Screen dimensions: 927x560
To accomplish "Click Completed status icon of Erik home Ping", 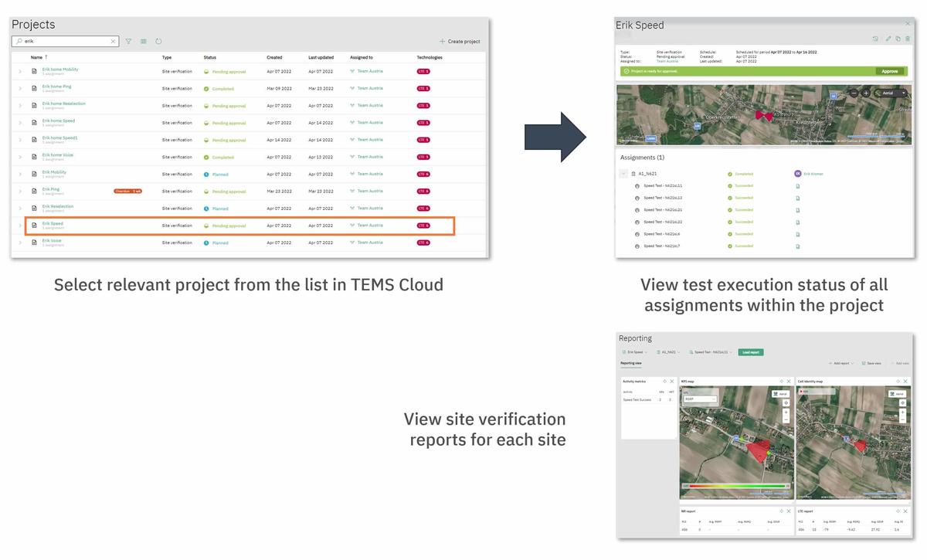I will (x=206, y=88).
